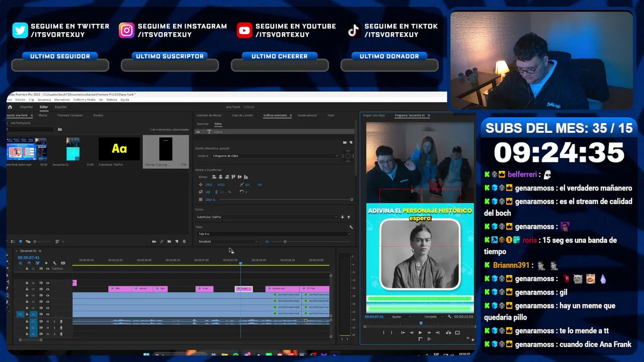Click the new layer icon in Essential Graphics
This screenshot has height=362, width=644.
coord(351,142)
